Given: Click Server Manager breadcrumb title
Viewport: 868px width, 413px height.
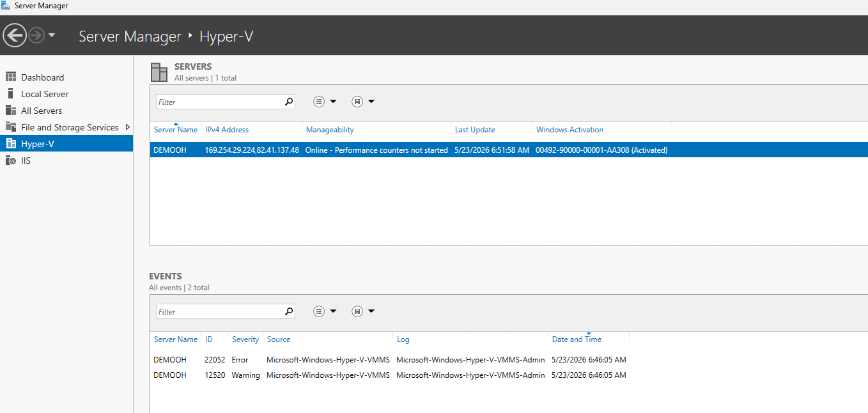Looking at the screenshot, I should (x=130, y=36).
